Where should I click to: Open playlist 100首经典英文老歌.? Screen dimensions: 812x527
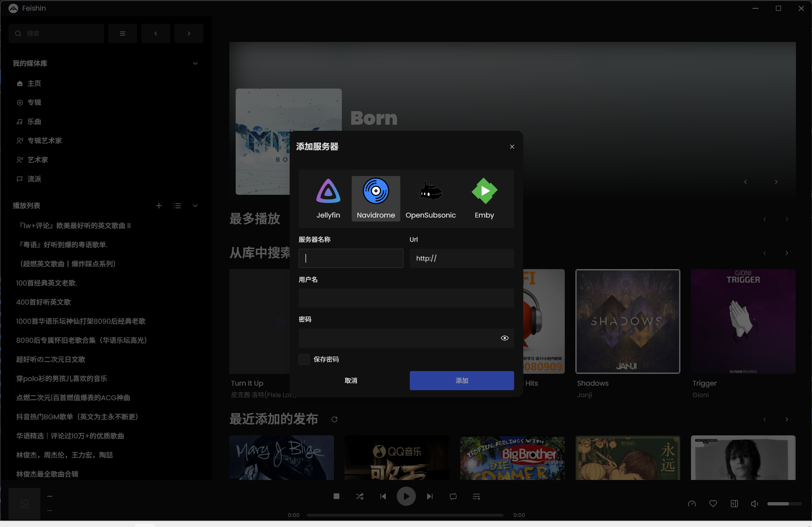pos(46,283)
